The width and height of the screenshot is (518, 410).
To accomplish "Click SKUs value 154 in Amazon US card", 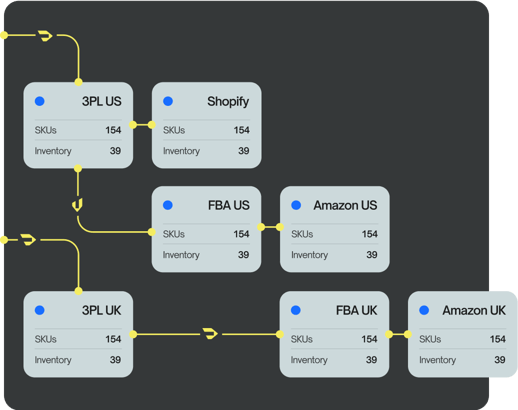I will (x=370, y=234).
